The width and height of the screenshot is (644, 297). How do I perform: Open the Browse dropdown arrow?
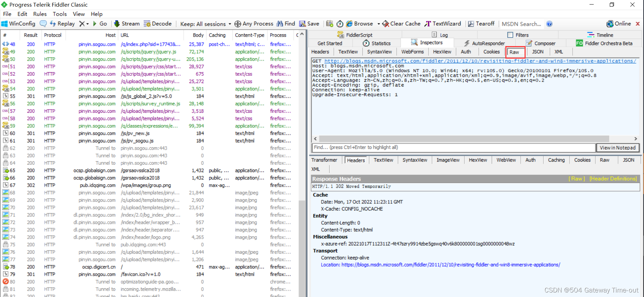coord(379,24)
